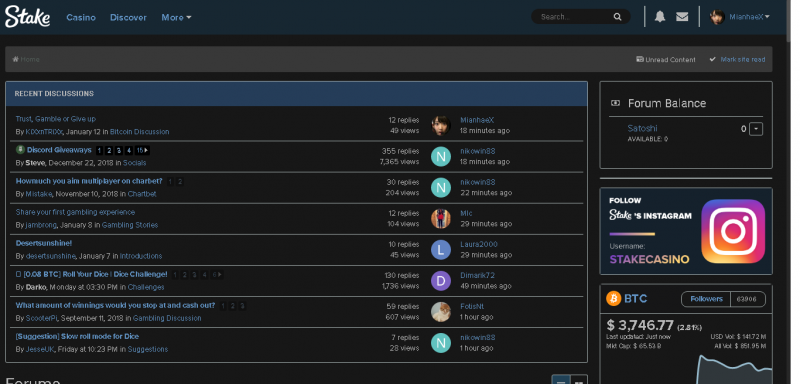Open the Bitcoin Discussion category link
Screen dimensions: 800x384
coord(139,132)
